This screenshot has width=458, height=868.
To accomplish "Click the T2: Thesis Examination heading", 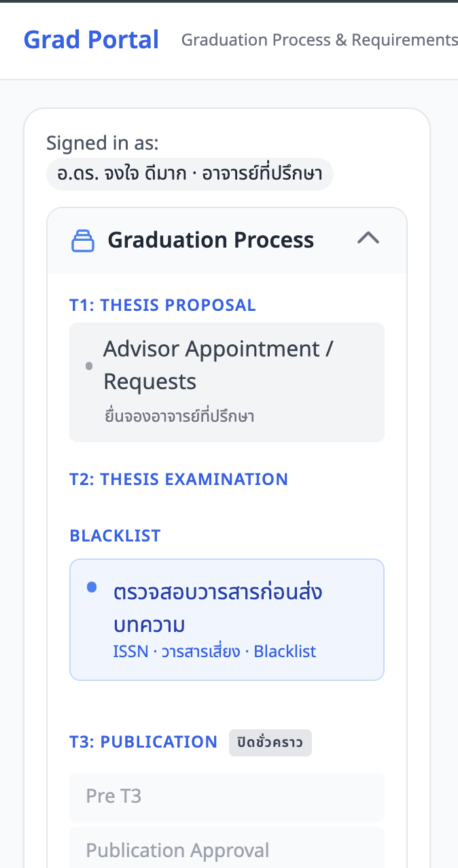I will (x=178, y=479).
